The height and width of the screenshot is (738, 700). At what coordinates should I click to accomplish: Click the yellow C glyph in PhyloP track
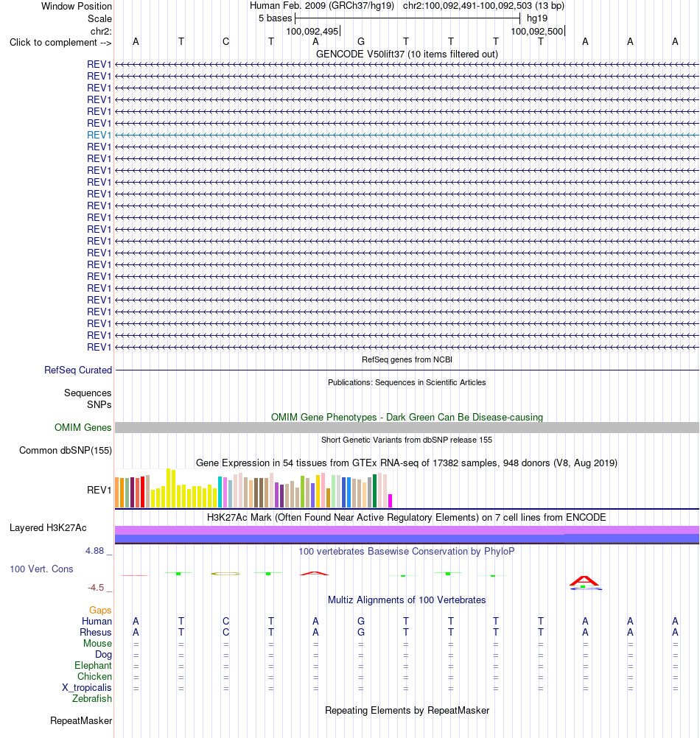point(226,574)
